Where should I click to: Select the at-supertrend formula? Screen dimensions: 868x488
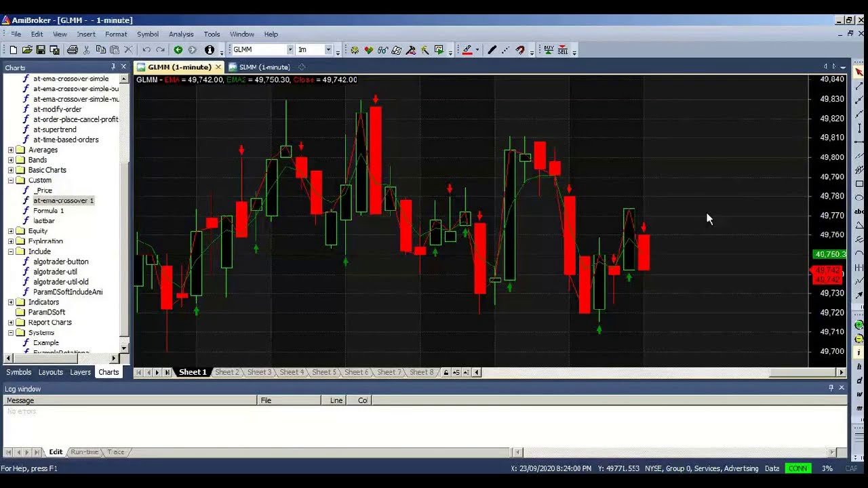[55, 129]
